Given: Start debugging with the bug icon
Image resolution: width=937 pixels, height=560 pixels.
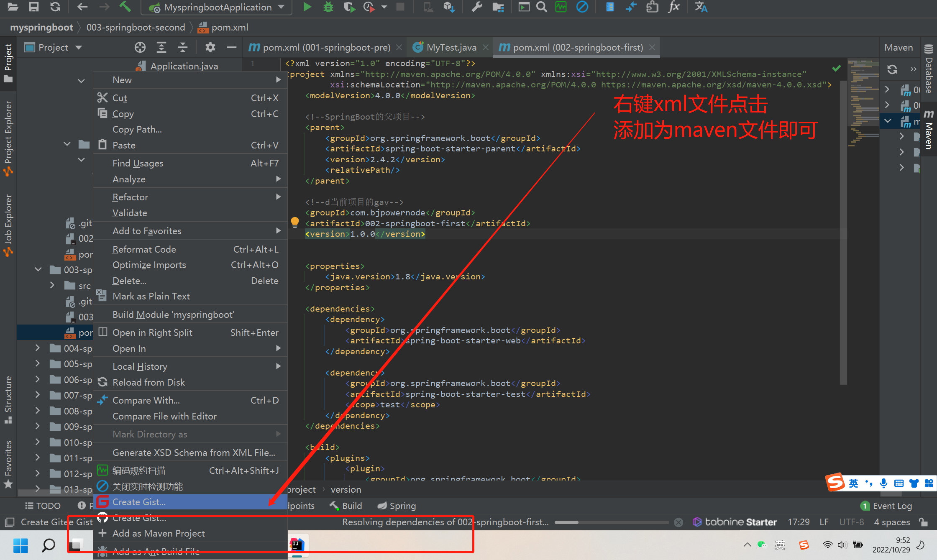Looking at the screenshot, I should pyautogui.click(x=328, y=7).
